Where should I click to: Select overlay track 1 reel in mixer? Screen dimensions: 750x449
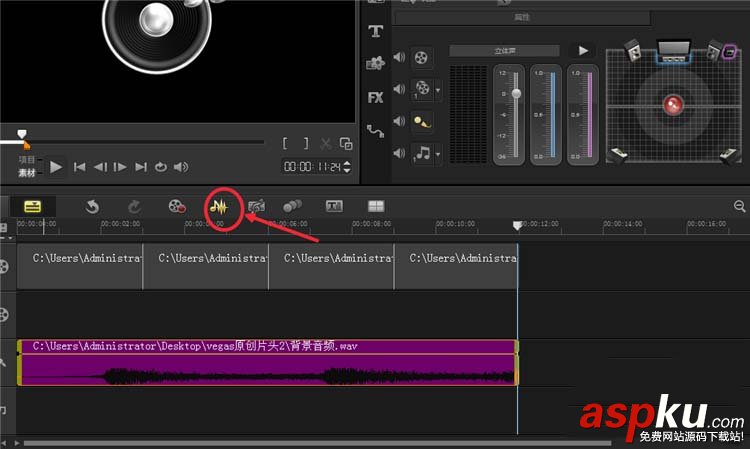click(422, 89)
